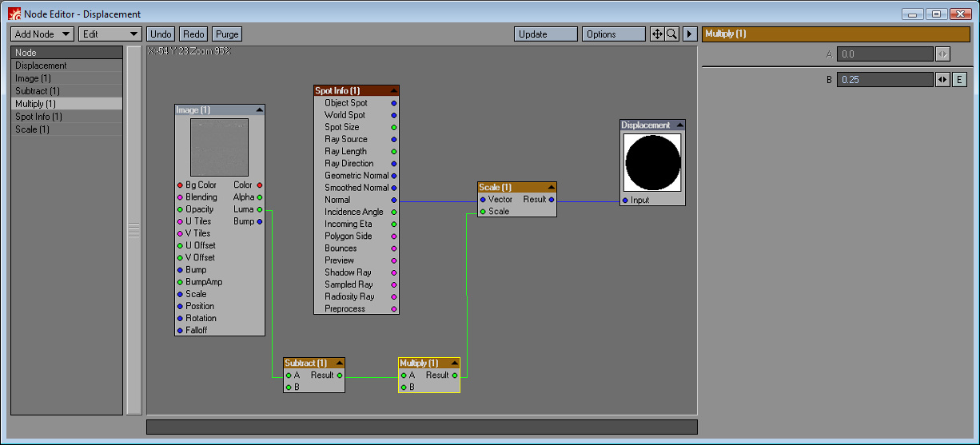Click the Spot Size output dot

pyautogui.click(x=393, y=127)
